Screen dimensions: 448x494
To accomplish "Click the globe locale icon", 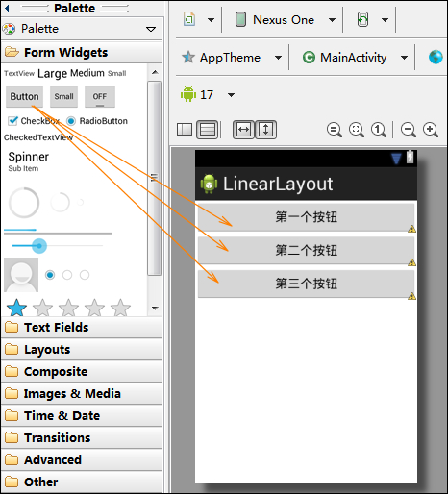I will click(x=436, y=58).
